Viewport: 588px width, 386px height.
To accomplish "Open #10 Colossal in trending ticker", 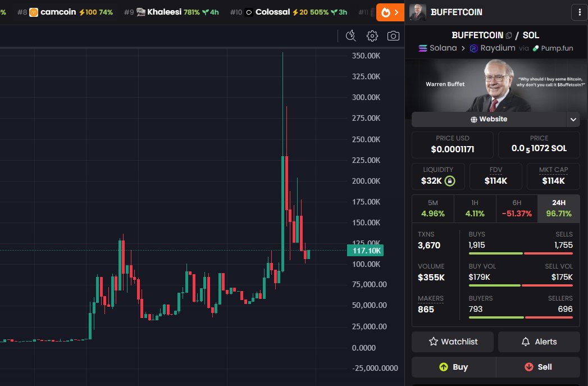I will click(289, 12).
